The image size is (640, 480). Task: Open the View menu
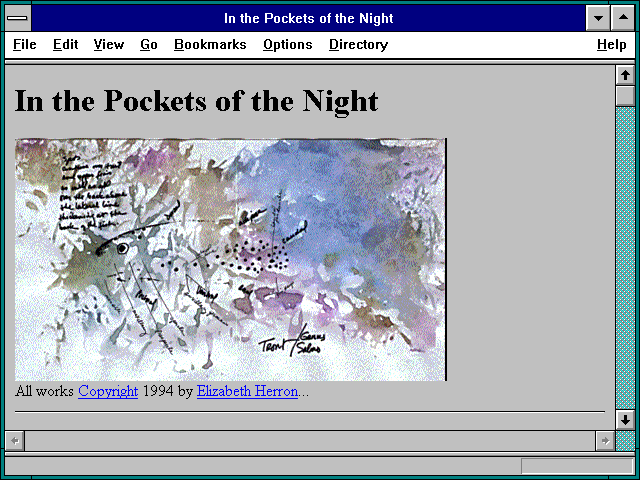click(x=109, y=44)
